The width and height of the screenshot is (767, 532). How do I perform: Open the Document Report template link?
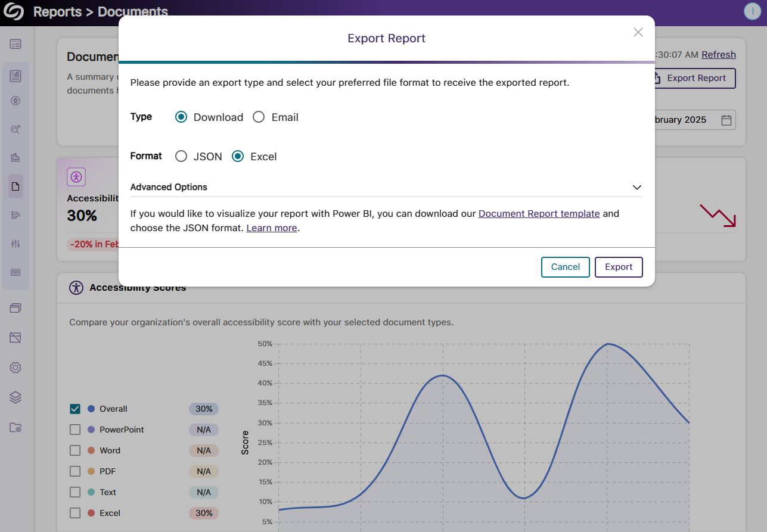click(x=539, y=213)
